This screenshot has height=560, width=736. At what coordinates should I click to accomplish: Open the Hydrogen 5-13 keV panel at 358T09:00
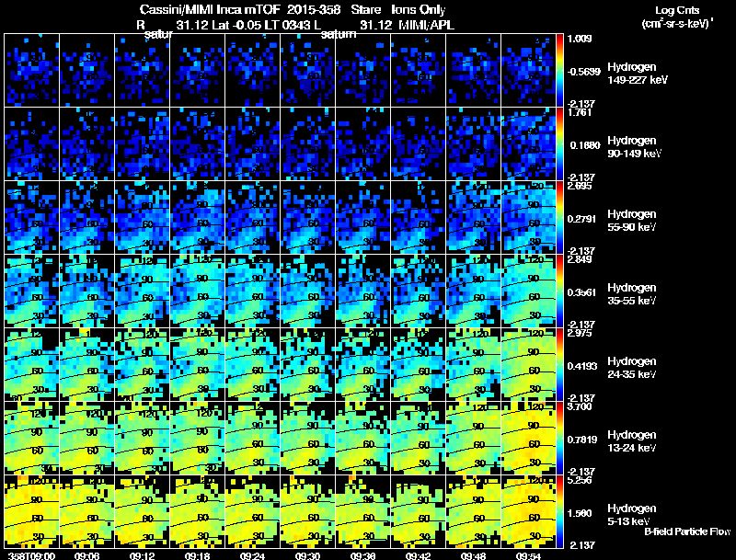coord(31,512)
